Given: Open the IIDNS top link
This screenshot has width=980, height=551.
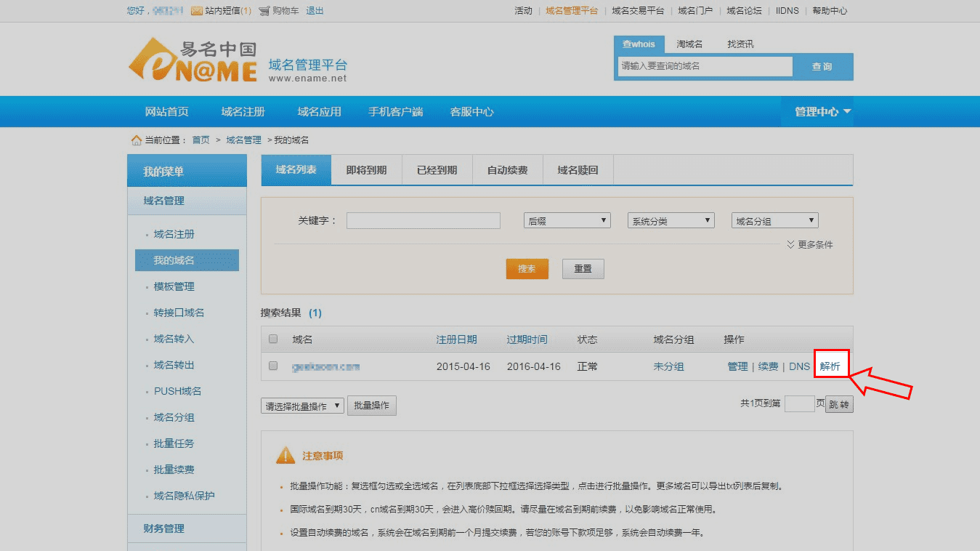Looking at the screenshot, I should (x=787, y=11).
